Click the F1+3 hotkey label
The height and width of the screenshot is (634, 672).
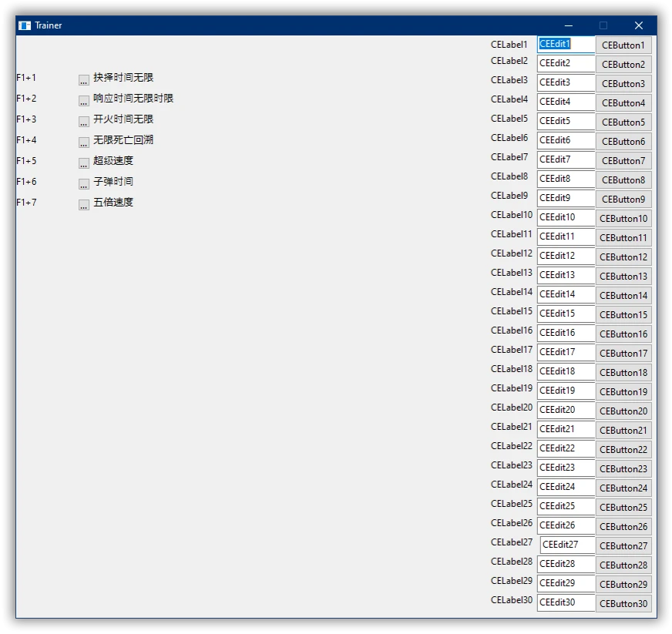(x=26, y=119)
